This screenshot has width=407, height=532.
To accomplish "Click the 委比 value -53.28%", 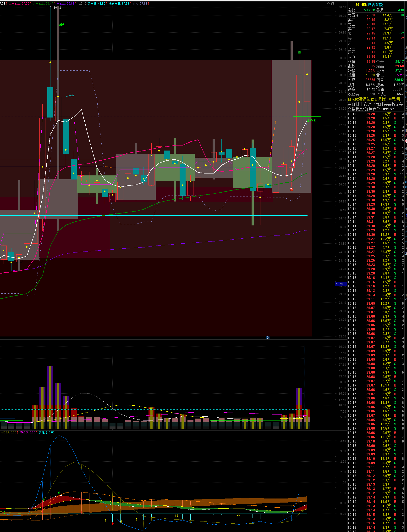I will click(369, 10).
